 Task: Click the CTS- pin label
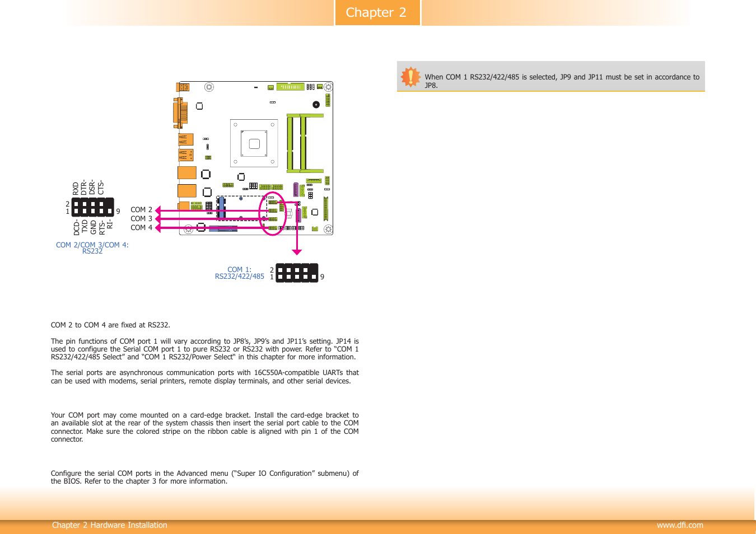click(x=101, y=188)
